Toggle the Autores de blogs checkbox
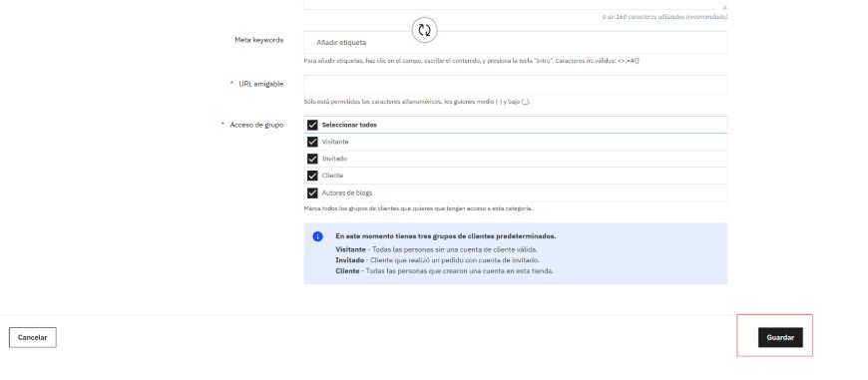 [x=312, y=193]
